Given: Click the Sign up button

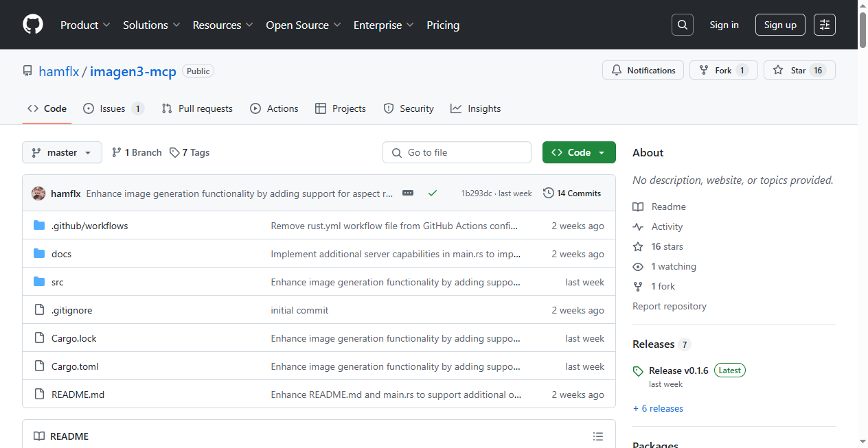Looking at the screenshot, I should point(780,25).
